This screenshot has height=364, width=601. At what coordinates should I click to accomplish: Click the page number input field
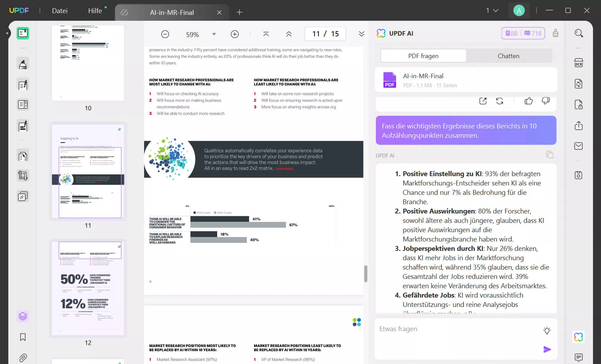click(325, 34)
